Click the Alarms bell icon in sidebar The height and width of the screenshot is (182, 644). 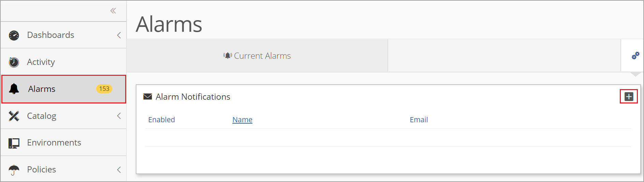[x=14, y=89]
